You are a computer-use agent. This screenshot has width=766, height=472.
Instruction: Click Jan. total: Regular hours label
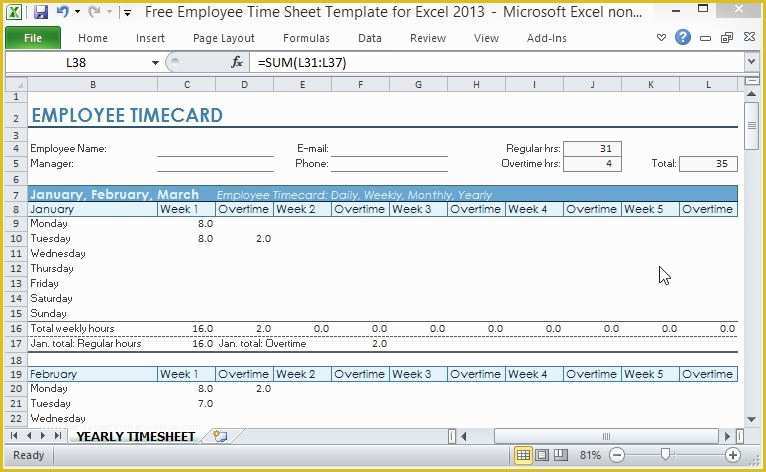(x=85, y=343)
